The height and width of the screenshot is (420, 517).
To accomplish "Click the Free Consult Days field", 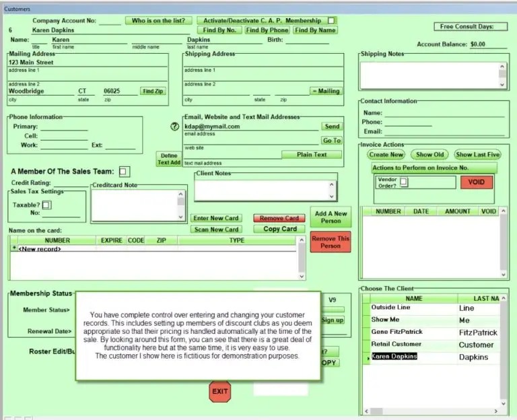I will point(471,27).
